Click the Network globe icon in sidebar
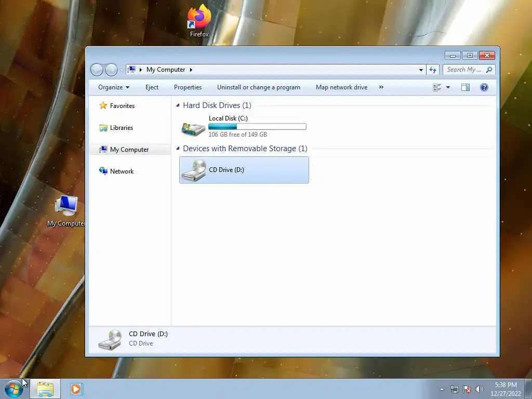 click(103, 170)
